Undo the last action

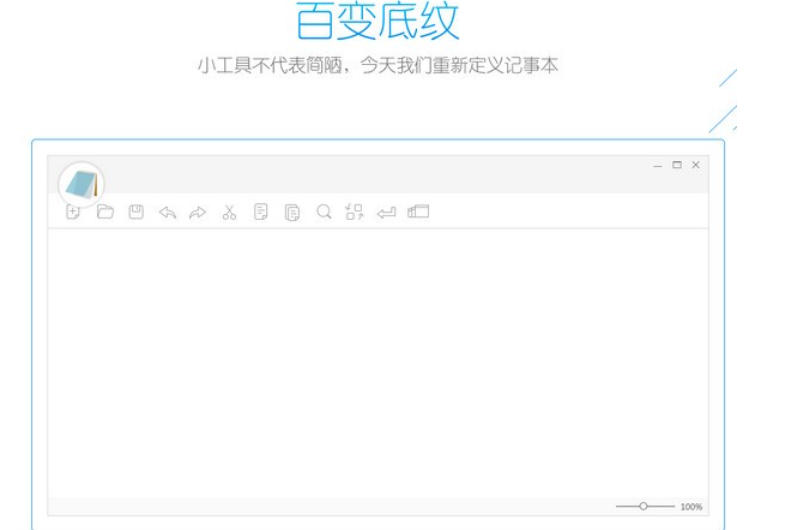pyautogui.click(x=167, y=212)
